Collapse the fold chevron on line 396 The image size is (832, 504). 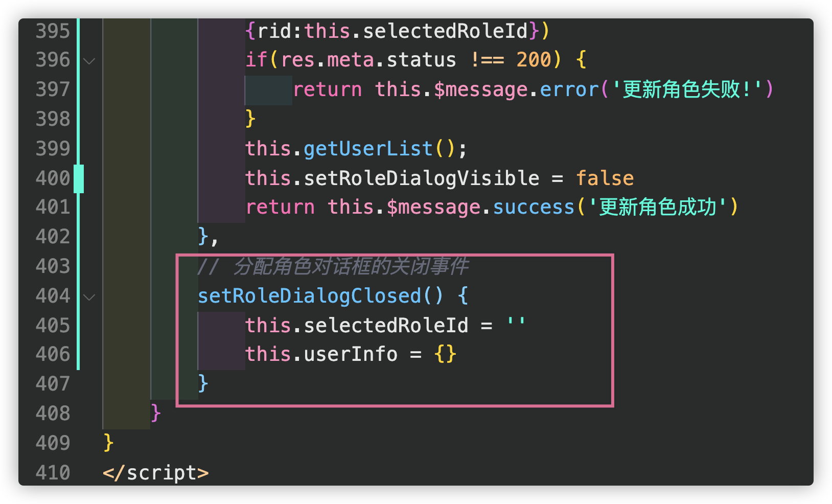[89, 61]
